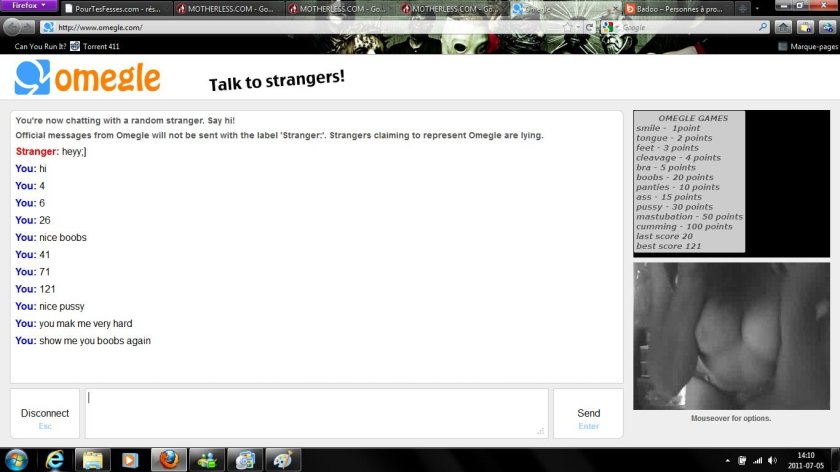Expand the search engine dropdown beside Google

coord(616,27)
